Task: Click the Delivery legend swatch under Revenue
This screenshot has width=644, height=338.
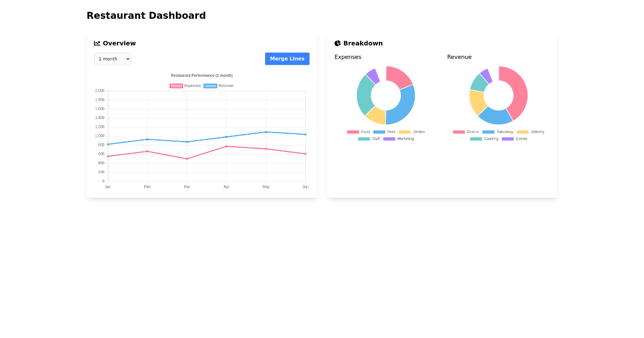Action: tap(524, 131)
